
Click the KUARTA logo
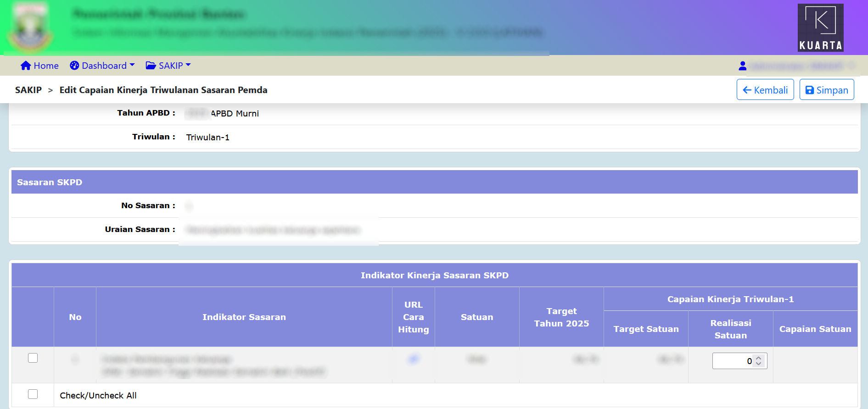pyautogui.click(x=820, y=28)
